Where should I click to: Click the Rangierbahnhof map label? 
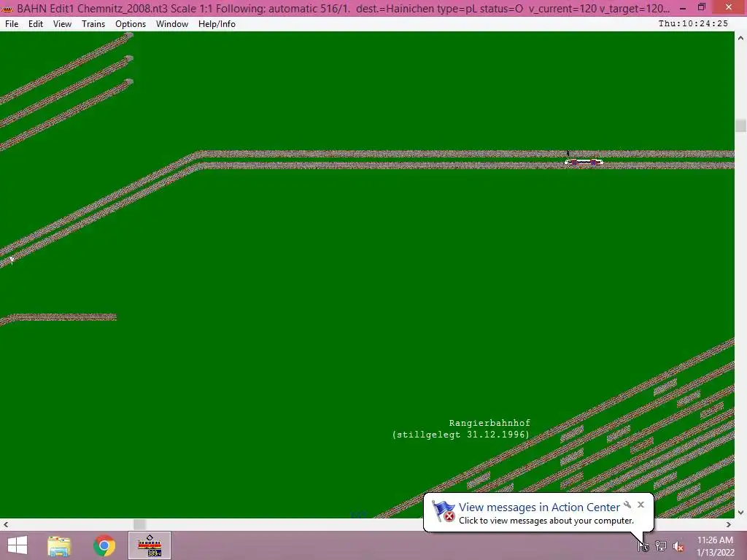coord(489,423)
